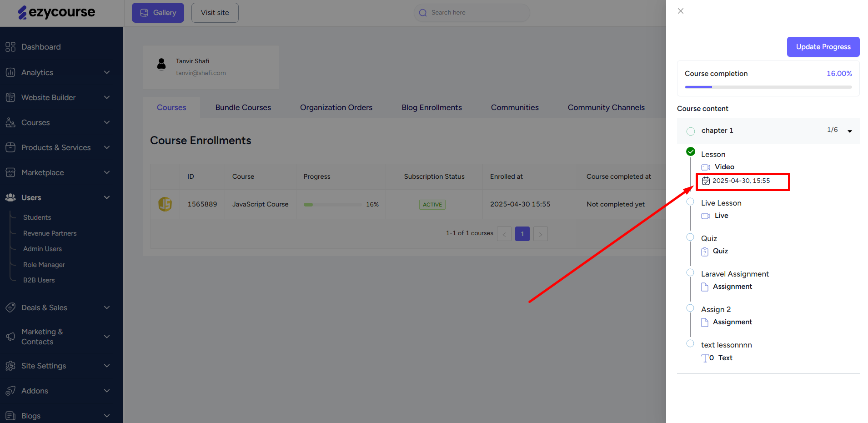Click the JavaScript Course progress bar
Image resolution: width=868 pixels, height=423 pixels.
(x=332, y=205)
